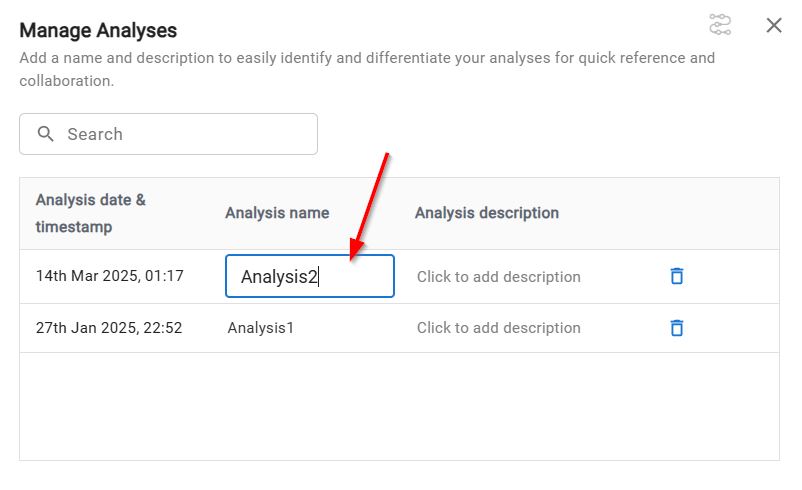Viewport: 802px width, 490px height.
Task: Focus the Search input field
Action: [x=180, y=134]
